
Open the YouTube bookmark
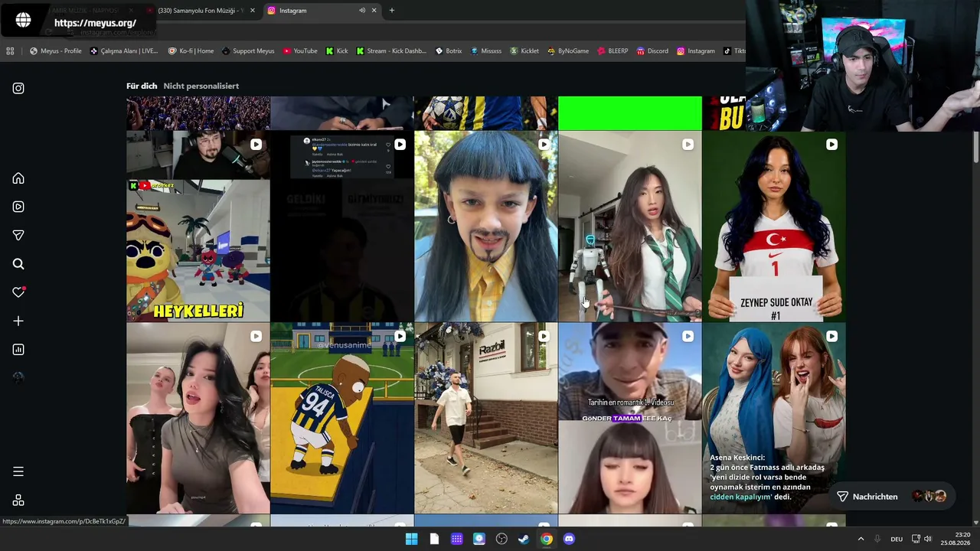pyautogui.click(x=300, y=51)
